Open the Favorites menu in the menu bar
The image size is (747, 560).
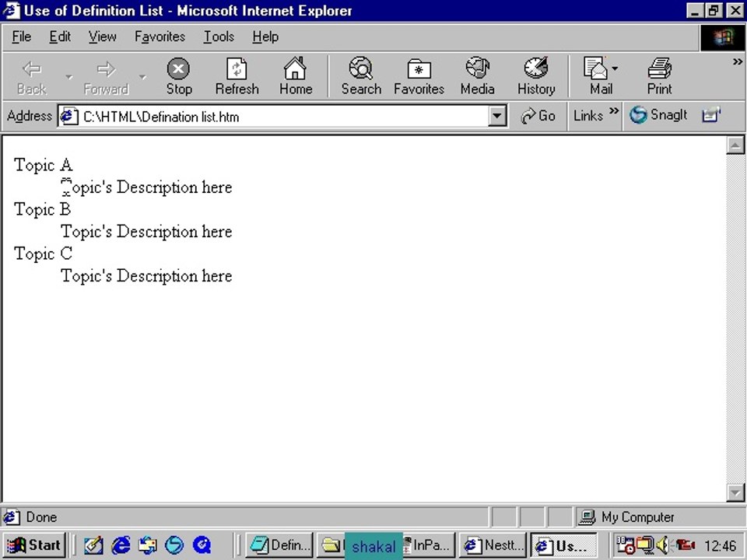click(160, 37)
